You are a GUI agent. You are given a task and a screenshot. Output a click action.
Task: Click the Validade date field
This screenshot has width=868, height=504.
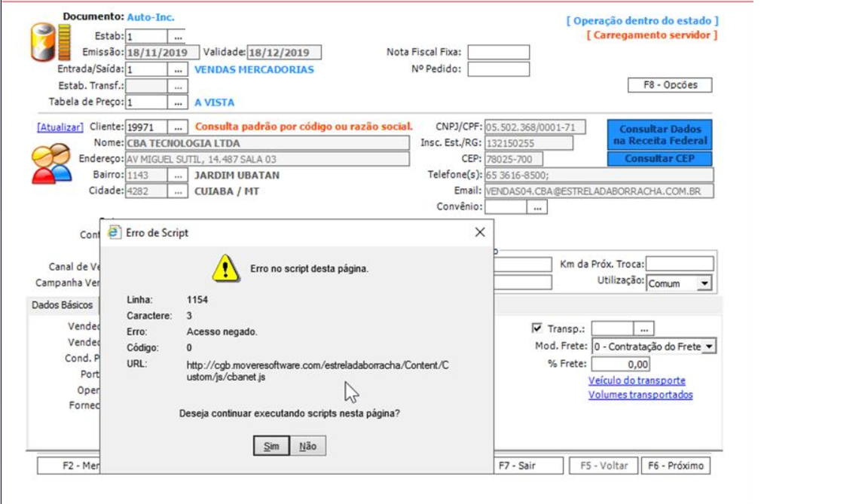coord(284,53)
